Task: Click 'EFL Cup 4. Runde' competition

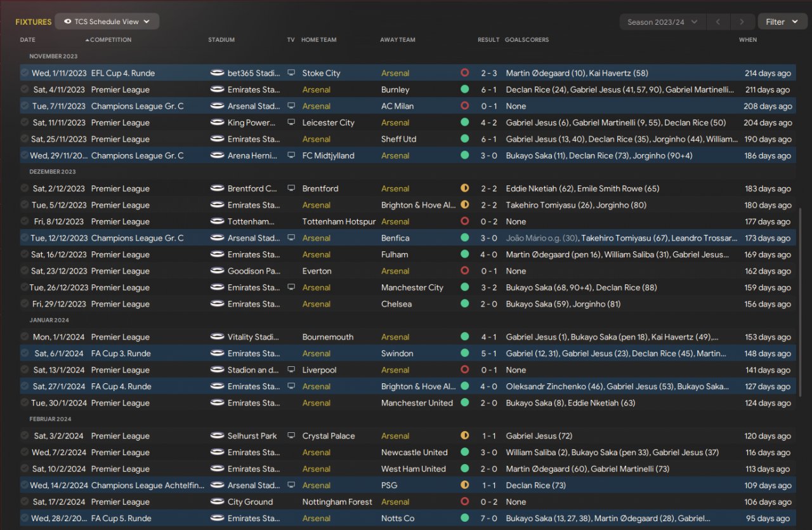Action: [123, 73]
